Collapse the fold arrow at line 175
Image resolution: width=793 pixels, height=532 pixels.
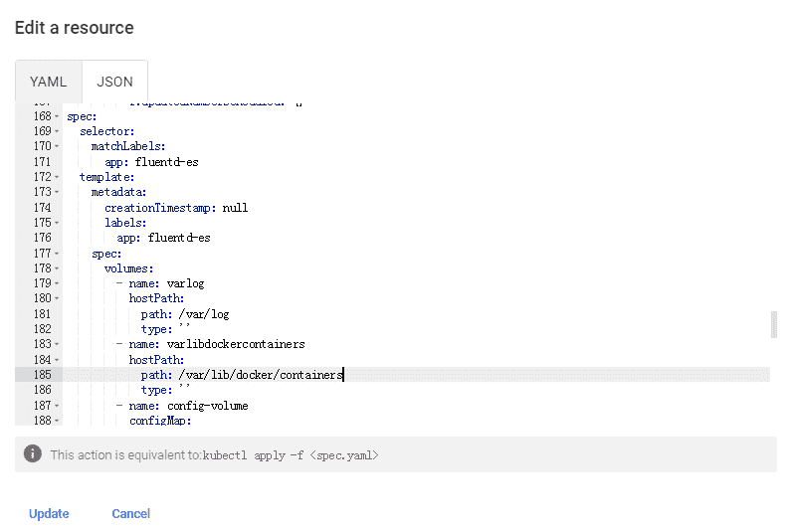pos(57,223)
